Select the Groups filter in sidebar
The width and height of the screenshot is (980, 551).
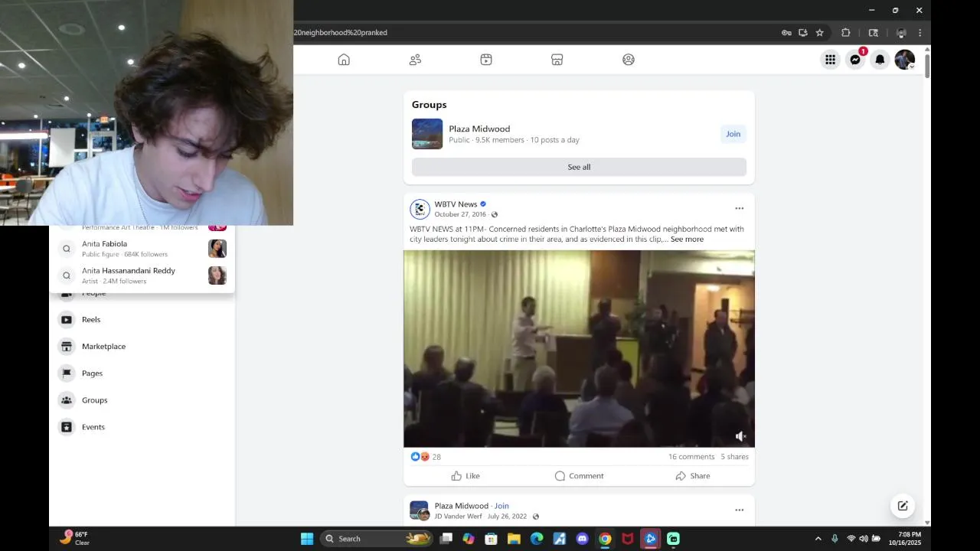142,400
